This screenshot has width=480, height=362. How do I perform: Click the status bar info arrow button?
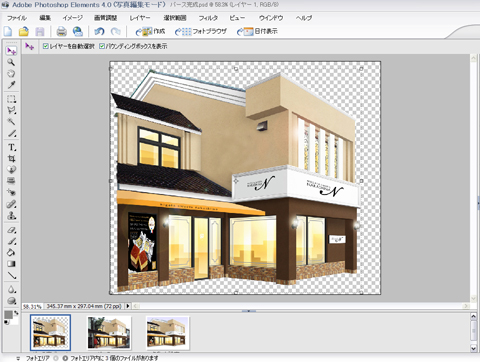(x=128, y=306)
